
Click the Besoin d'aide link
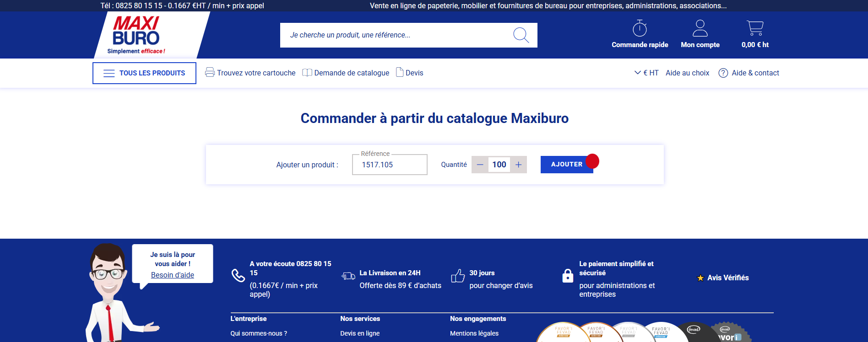point(173,275)
